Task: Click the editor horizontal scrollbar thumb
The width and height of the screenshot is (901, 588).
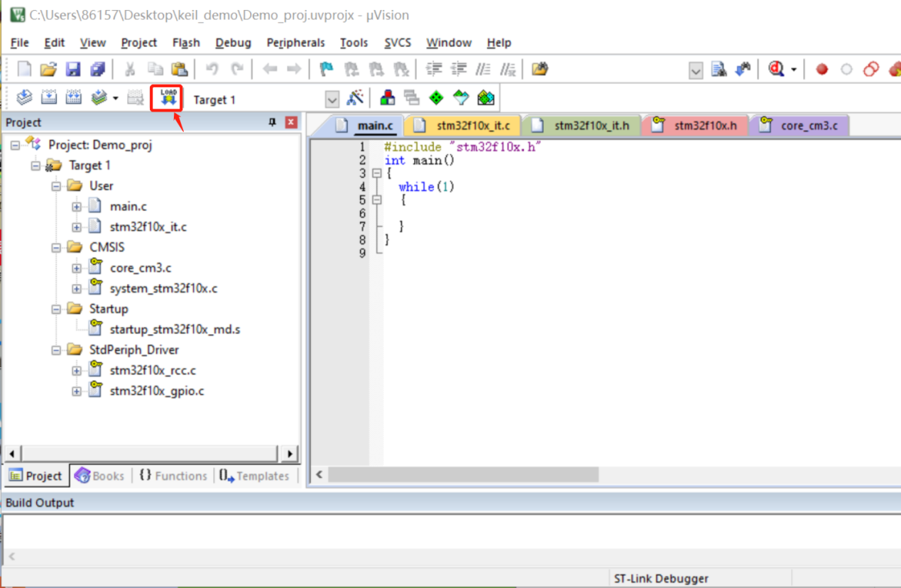Action: coord(463,474)
